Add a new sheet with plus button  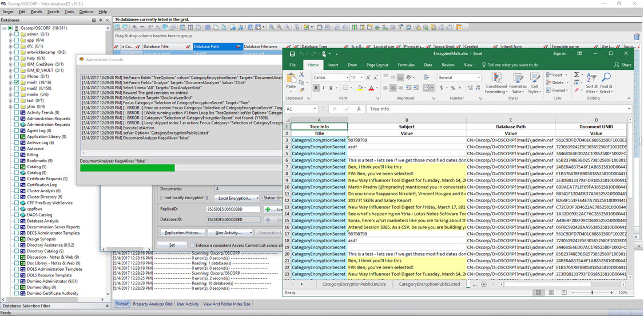pos(483,285)
